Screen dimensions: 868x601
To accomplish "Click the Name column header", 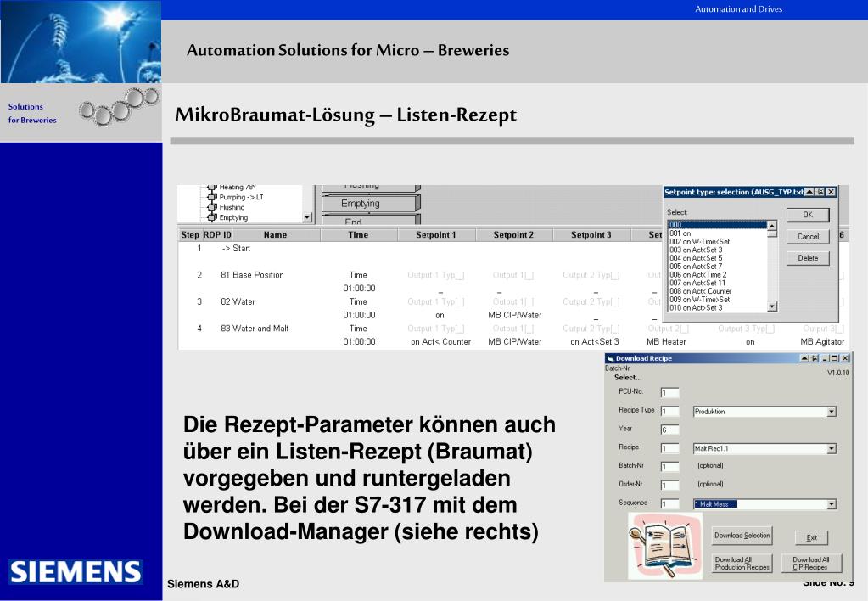I will tap(276, 235).
